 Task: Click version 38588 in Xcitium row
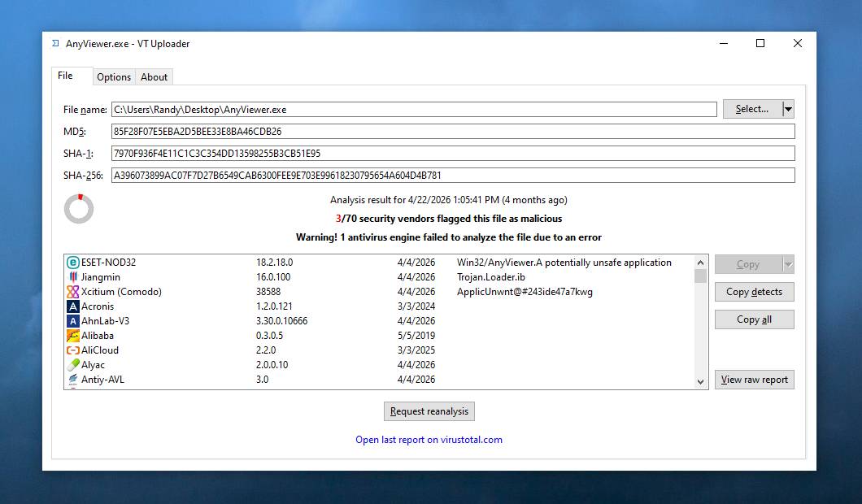[268, 292]
